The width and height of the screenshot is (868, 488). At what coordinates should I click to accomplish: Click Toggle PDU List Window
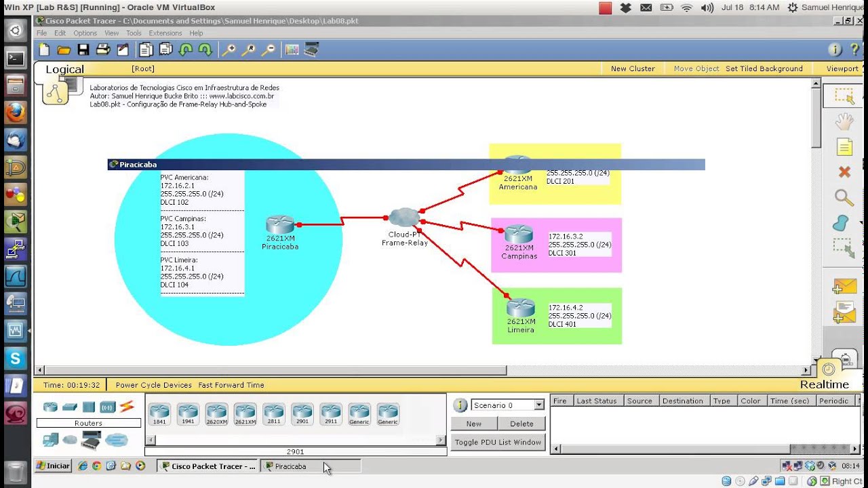[x=498, y=442]
